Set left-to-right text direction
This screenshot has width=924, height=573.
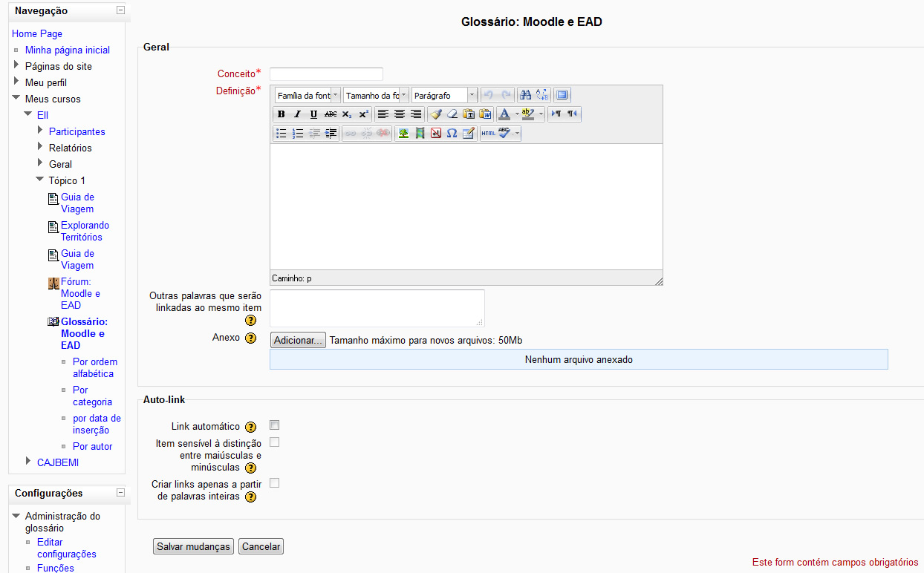point(556,114)
